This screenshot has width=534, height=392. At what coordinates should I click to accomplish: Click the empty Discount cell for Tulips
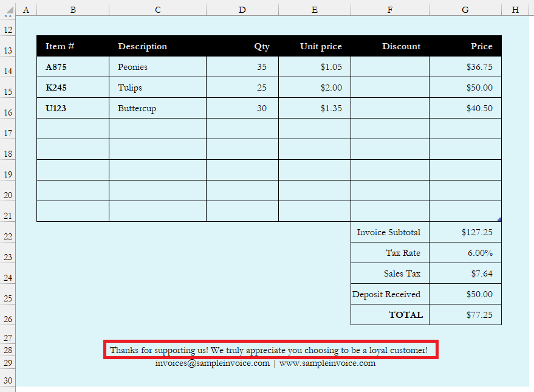point(390,88)
